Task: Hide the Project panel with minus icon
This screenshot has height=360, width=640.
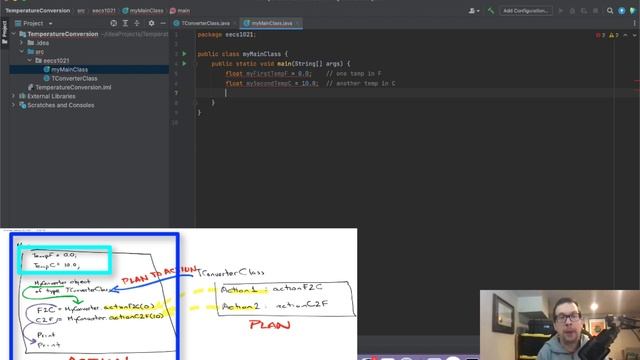Action: [x=163, y=23]
